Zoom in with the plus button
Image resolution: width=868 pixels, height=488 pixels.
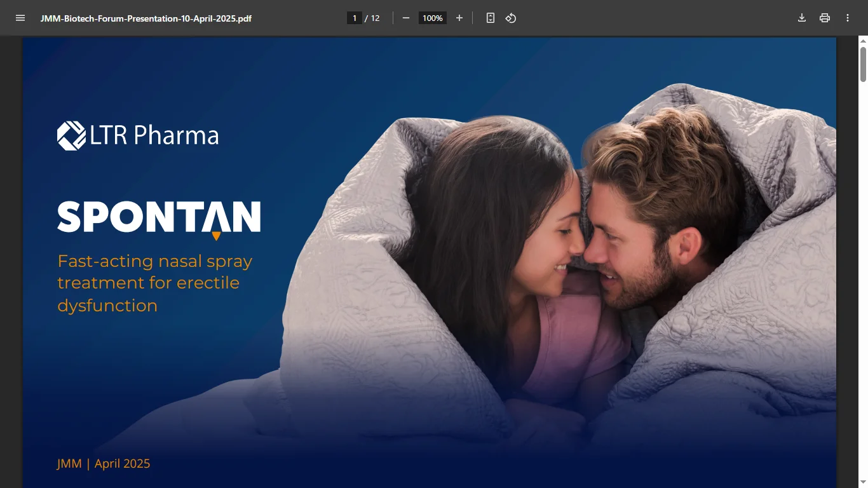459,18
